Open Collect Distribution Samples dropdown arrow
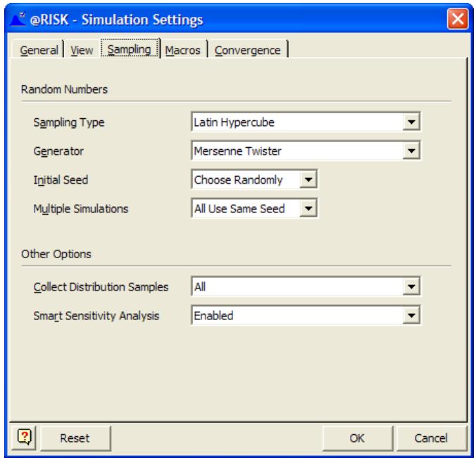The image size is (476, 458). 413,287
